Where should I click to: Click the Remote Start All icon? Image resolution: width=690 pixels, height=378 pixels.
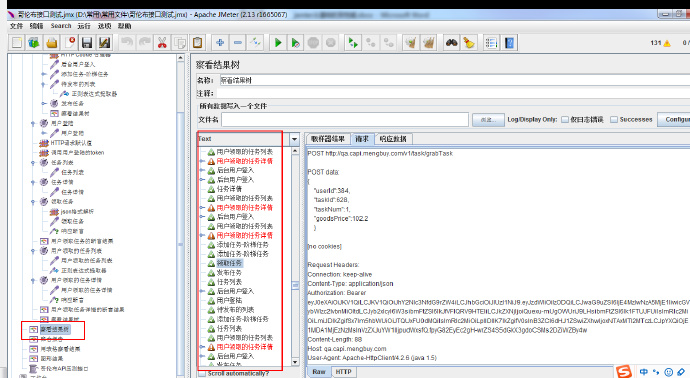[x=353, y=43]
